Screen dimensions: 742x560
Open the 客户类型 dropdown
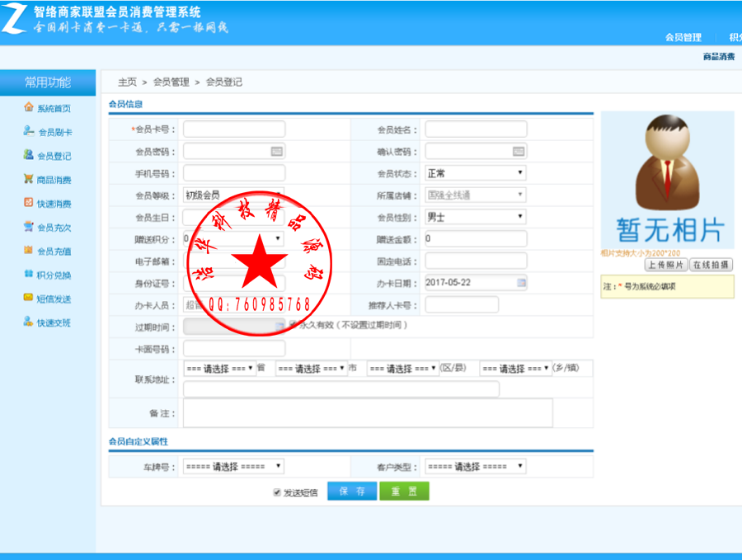click(x=476, y=466)
